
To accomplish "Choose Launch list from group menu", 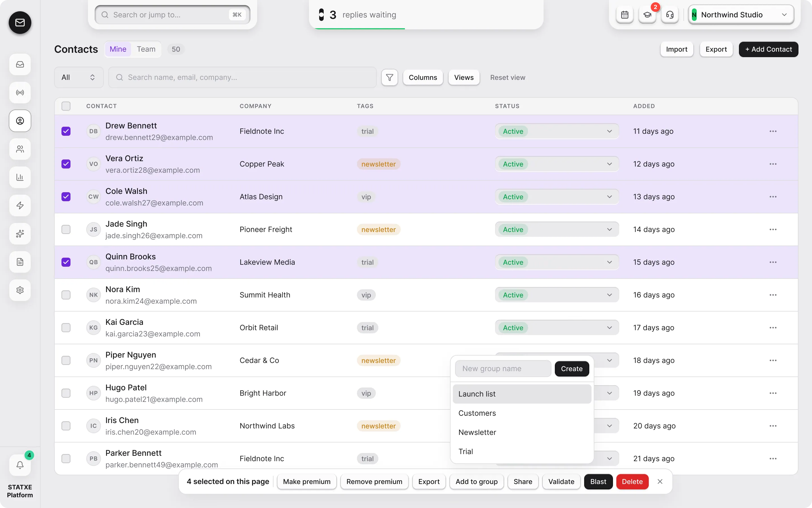I will coord(522,394).
